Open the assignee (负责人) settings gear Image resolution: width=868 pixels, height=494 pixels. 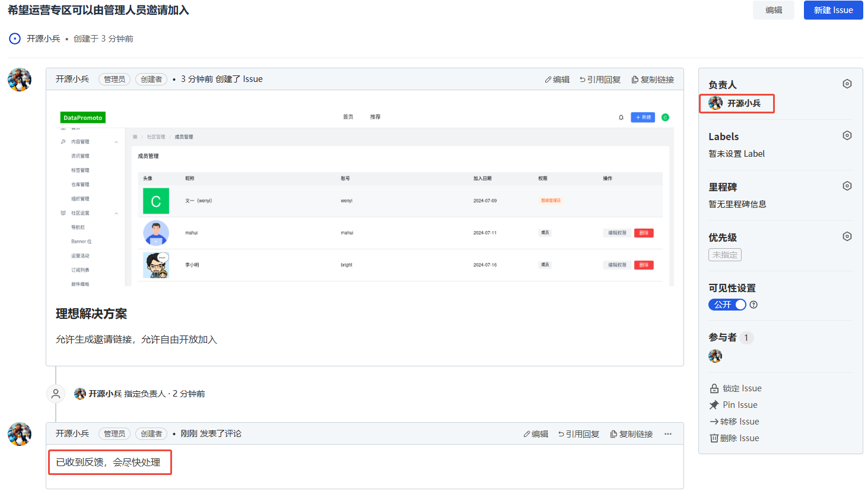[x=847, y=84]
